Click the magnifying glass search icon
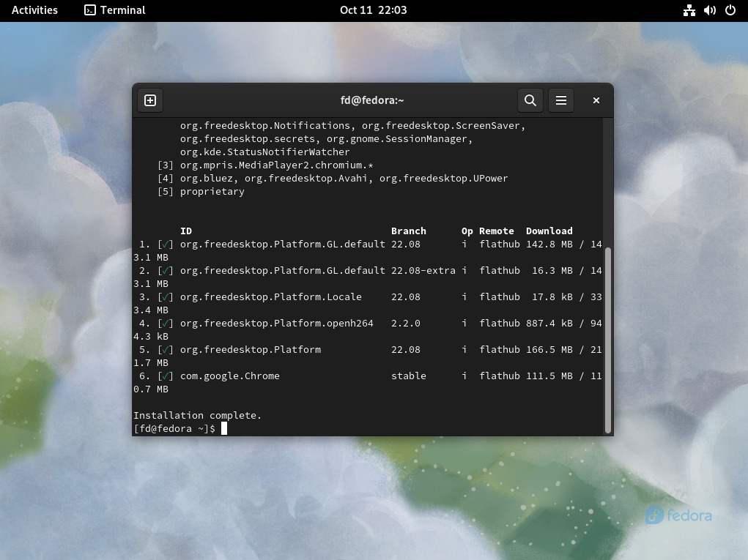Viewport: 748px width, 560px height. pyautogui.click(x=530, y=100)
